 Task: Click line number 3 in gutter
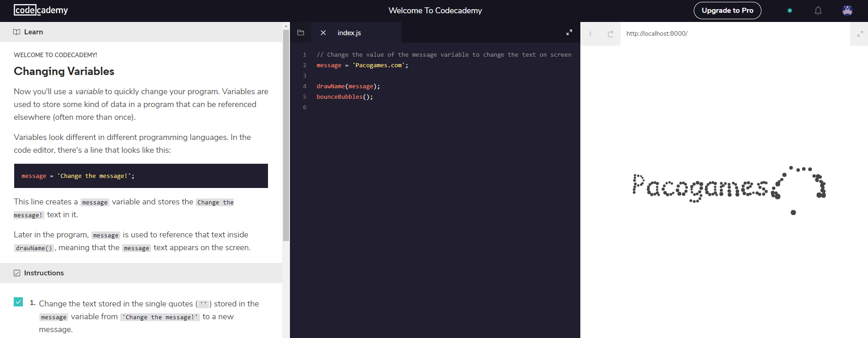click(x=305, y=76)
